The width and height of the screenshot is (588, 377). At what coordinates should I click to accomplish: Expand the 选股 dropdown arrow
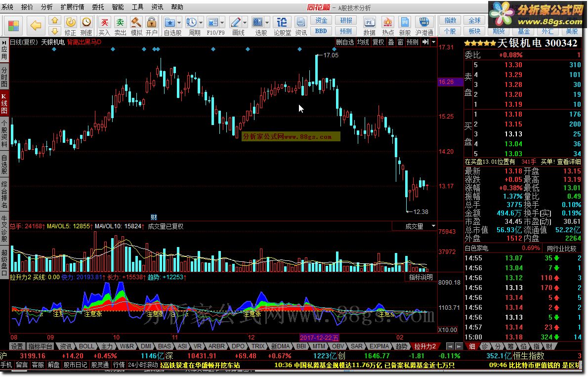[267, 23]
